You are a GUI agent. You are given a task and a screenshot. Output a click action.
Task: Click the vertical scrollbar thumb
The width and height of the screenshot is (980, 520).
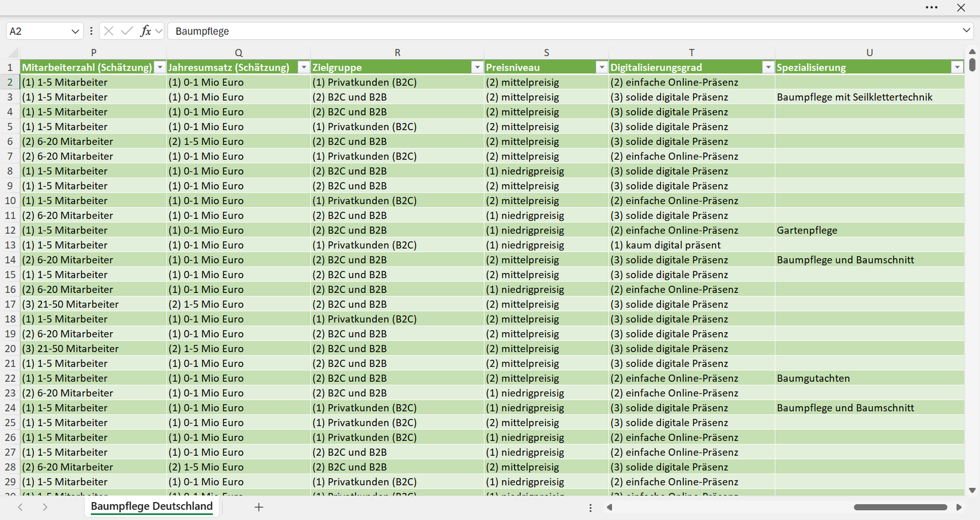tap(972, 65)
